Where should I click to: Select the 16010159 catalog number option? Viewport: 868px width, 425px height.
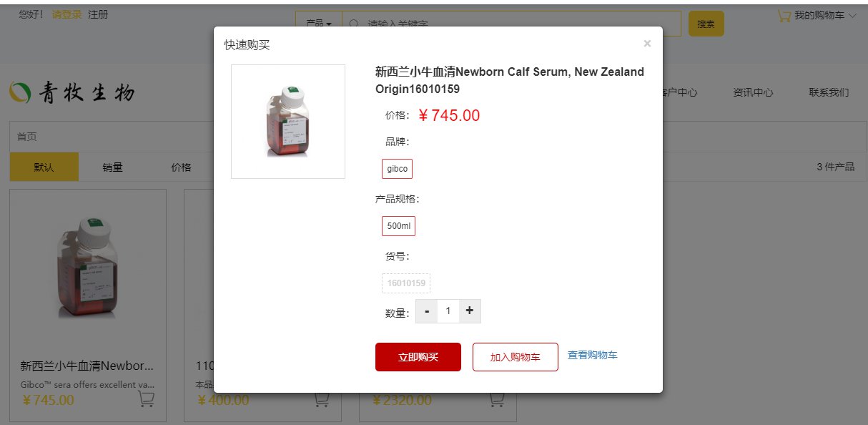click(406, 283)
